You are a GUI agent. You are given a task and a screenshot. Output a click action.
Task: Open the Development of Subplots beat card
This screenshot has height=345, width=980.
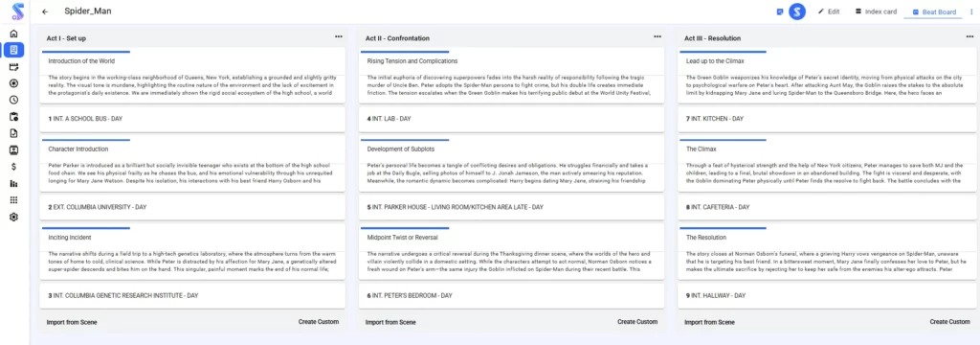pyautogui.click(x=511, y=165)
